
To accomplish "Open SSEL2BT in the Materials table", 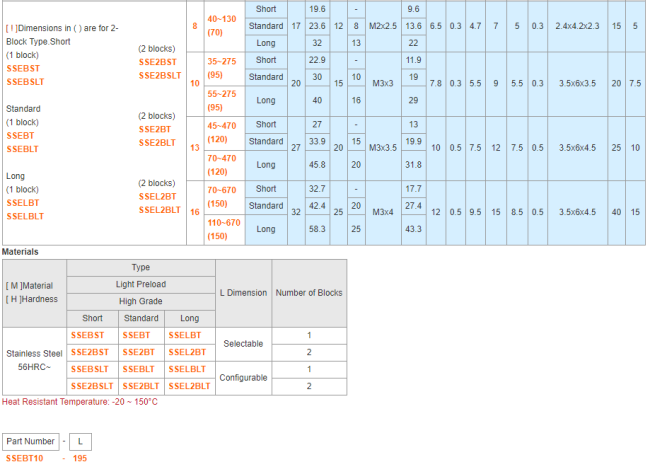I will pyautogui.click(x=189, y=352).
